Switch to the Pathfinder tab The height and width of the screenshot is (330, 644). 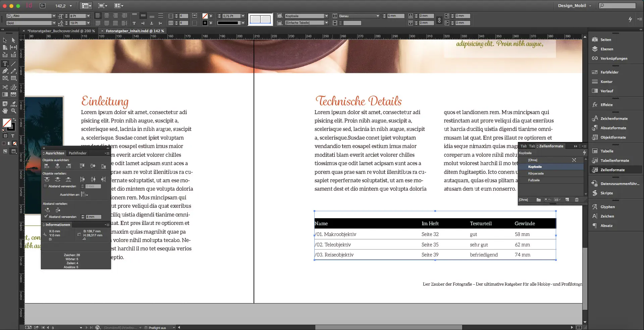[x=77, y=153]
